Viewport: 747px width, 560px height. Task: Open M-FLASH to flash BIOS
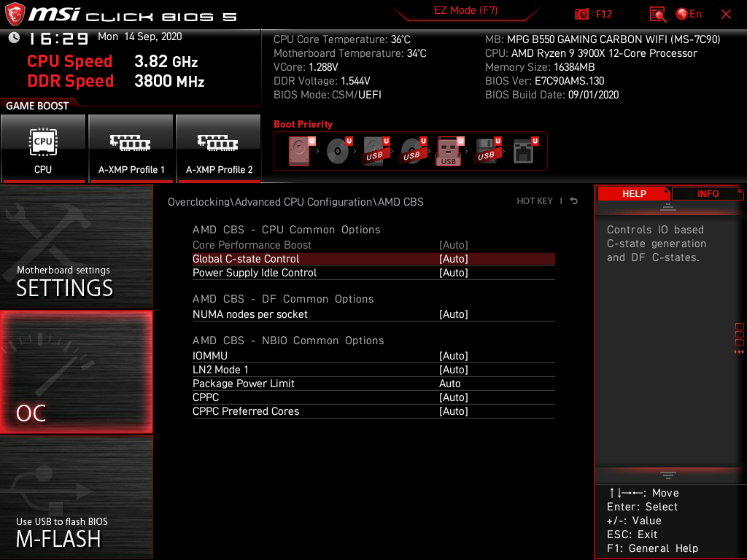[76, 497]
